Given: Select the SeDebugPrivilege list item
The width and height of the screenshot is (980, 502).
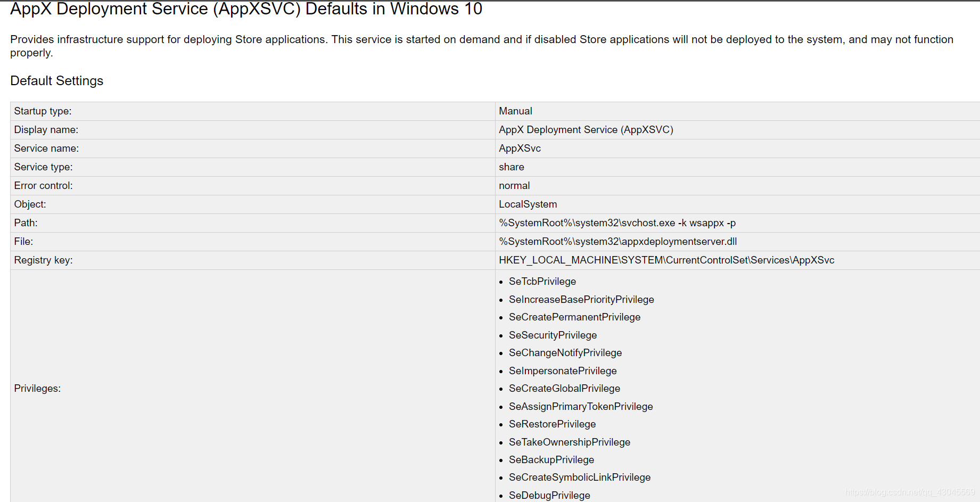Looking at the screenshot, I should click(549, 496).
